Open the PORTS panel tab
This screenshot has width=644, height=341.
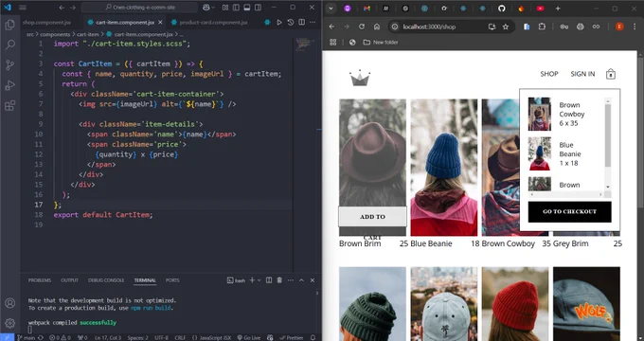click(x=172, y=280)
